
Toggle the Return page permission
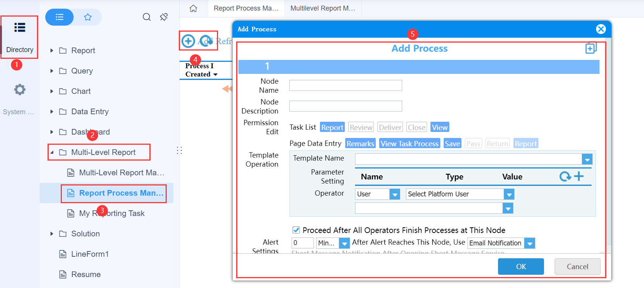[498, 144]
